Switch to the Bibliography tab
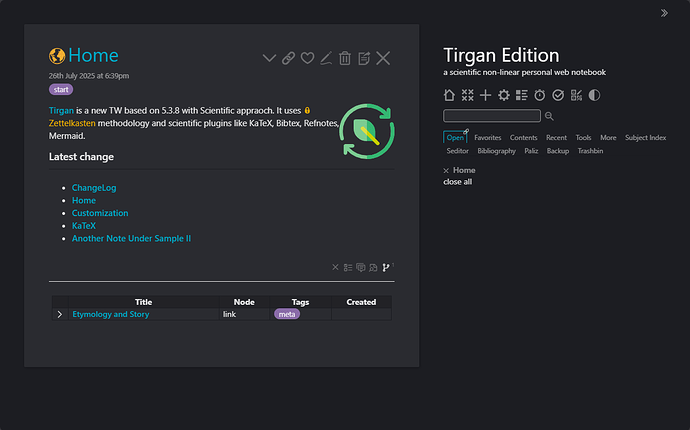 496,151
